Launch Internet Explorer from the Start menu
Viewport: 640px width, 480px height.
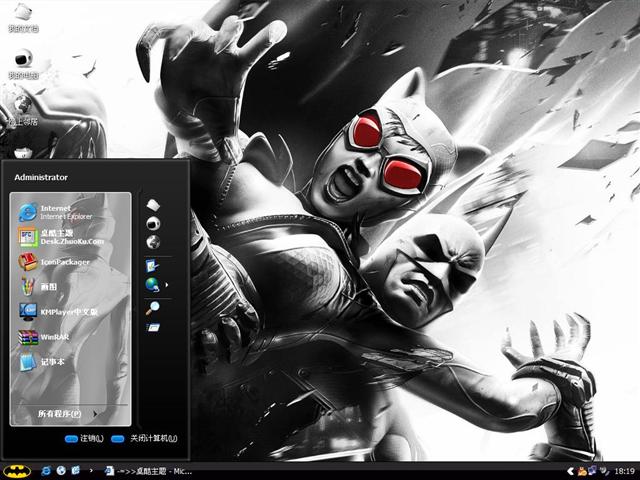[56, 212]
